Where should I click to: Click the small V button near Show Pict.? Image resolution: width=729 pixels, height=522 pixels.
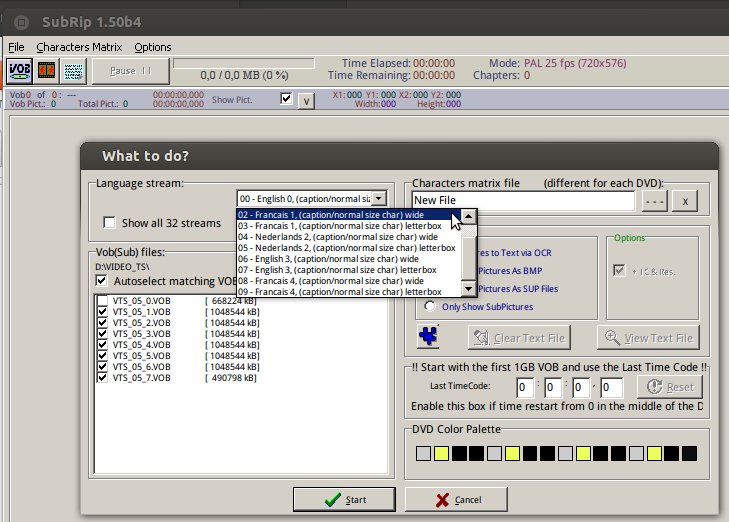306,100
